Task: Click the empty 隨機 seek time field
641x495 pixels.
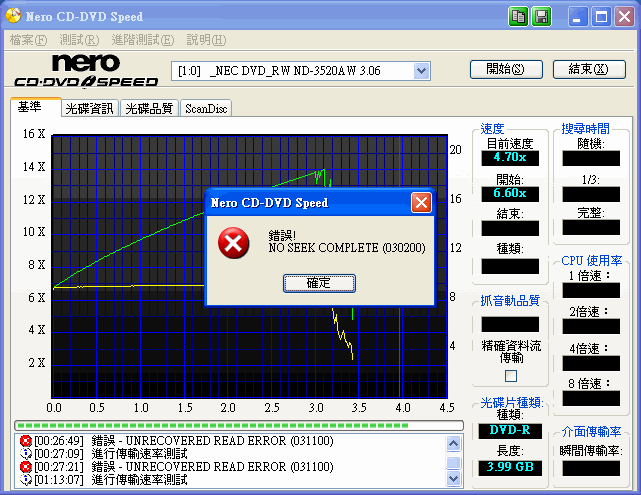Action: click(591, 158)
